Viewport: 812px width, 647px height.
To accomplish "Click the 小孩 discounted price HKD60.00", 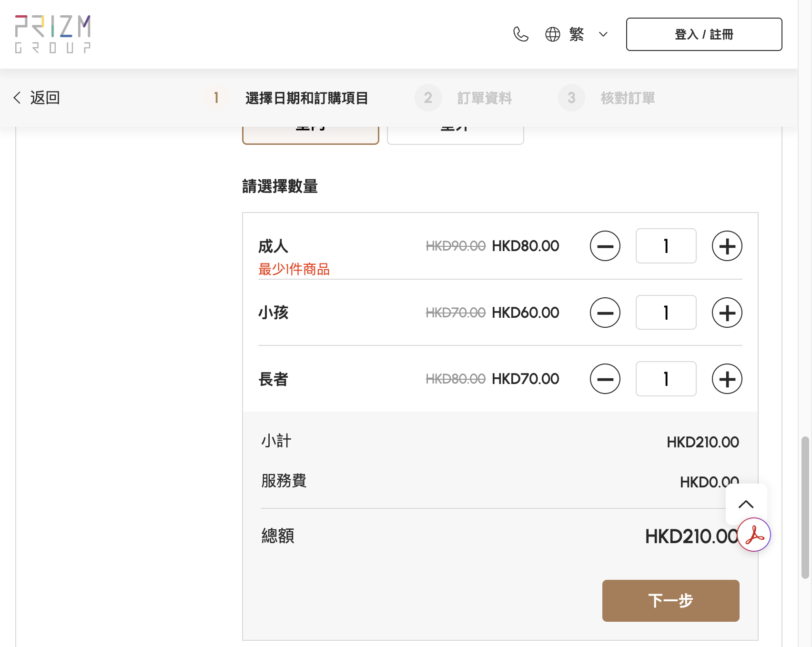I will click(x=526, y=313).
